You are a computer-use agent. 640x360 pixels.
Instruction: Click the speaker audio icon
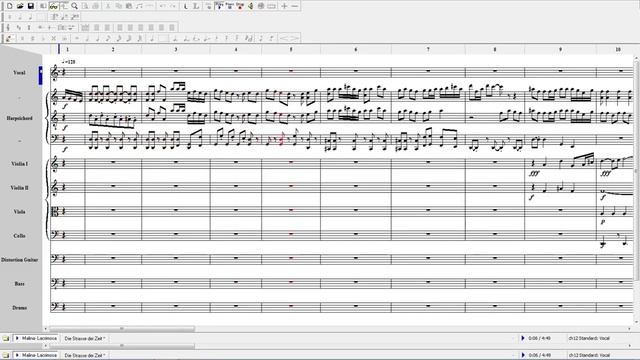[x=250, y=6]
